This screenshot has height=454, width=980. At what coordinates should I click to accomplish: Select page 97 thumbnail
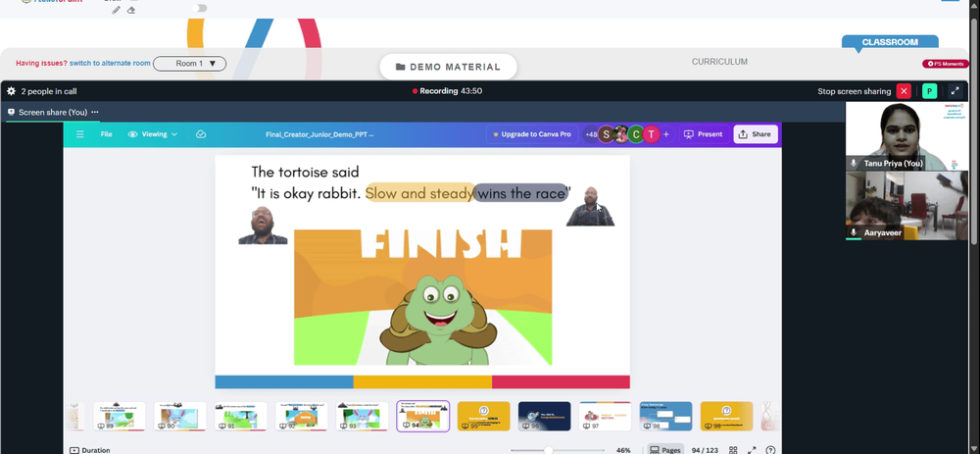(605, 417)
